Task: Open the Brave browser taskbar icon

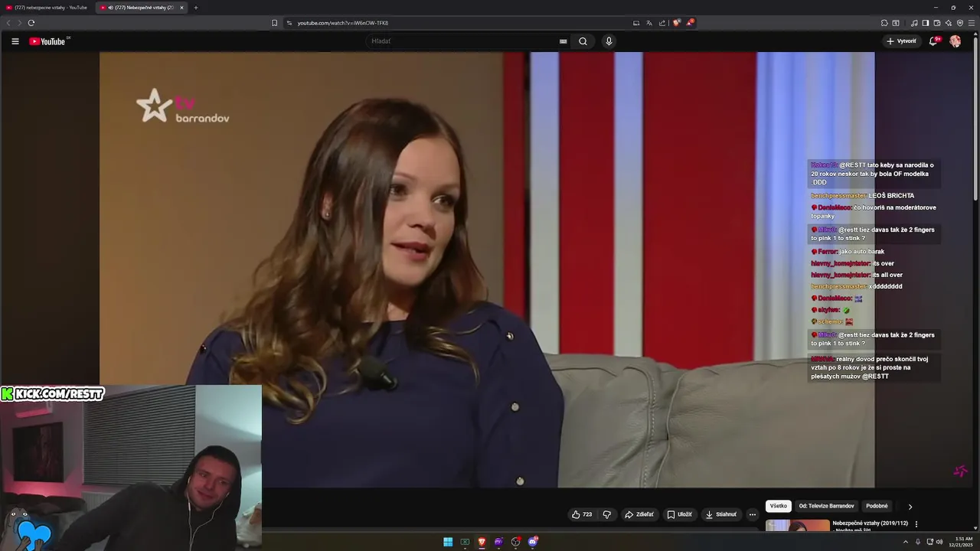Action: tap(482, 542)
